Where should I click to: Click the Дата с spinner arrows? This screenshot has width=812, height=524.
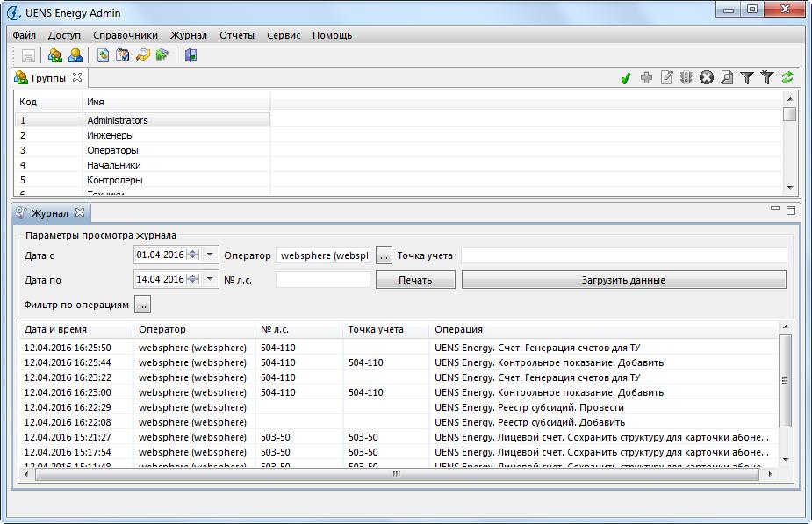click(192, 255)
